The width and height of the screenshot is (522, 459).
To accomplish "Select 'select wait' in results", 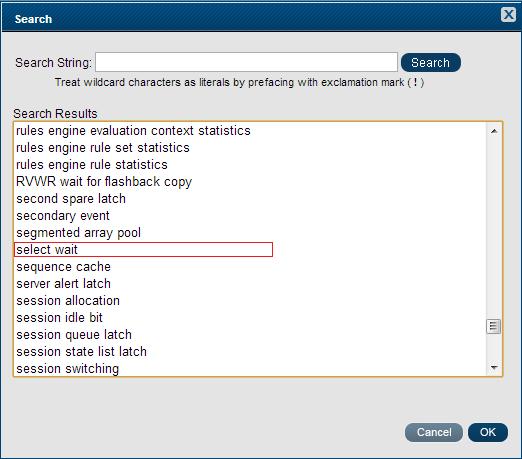I will pos(143,250).
